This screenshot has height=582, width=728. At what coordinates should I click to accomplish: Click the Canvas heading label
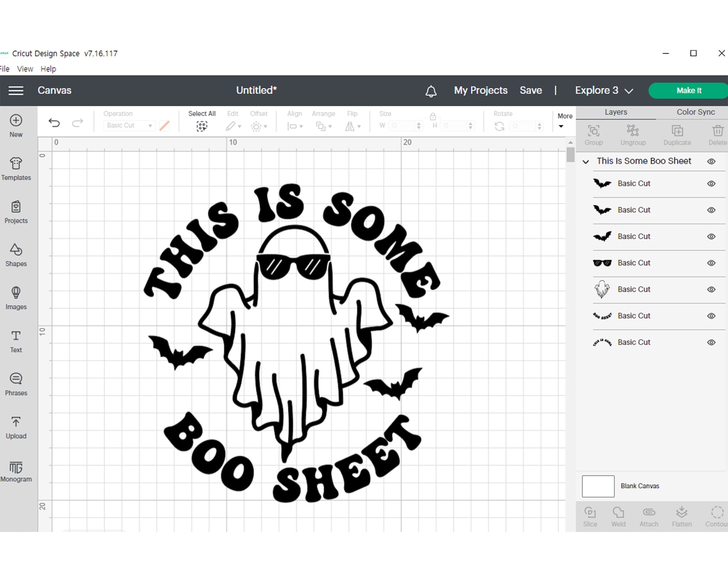point(55,90)
